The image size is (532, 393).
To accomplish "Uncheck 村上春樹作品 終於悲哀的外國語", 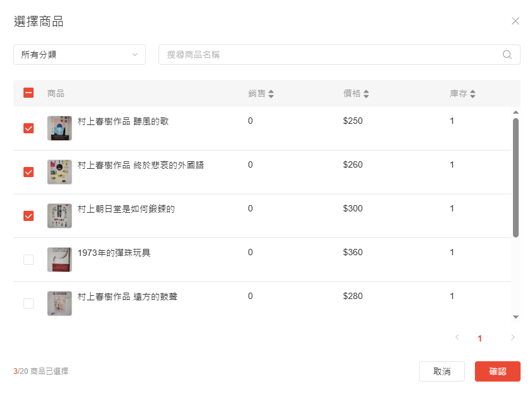I will (29, 172).
